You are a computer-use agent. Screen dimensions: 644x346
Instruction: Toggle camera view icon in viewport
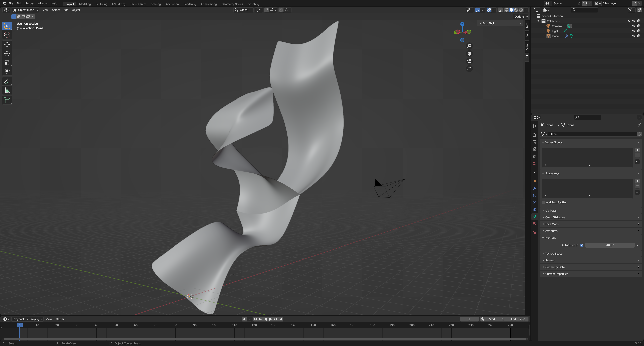pos(469,61)
